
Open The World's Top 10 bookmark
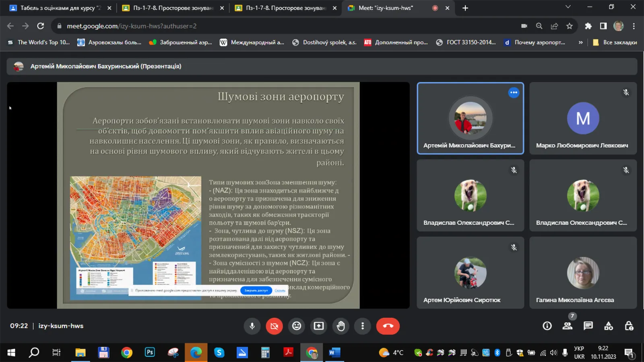click(39, 42)
